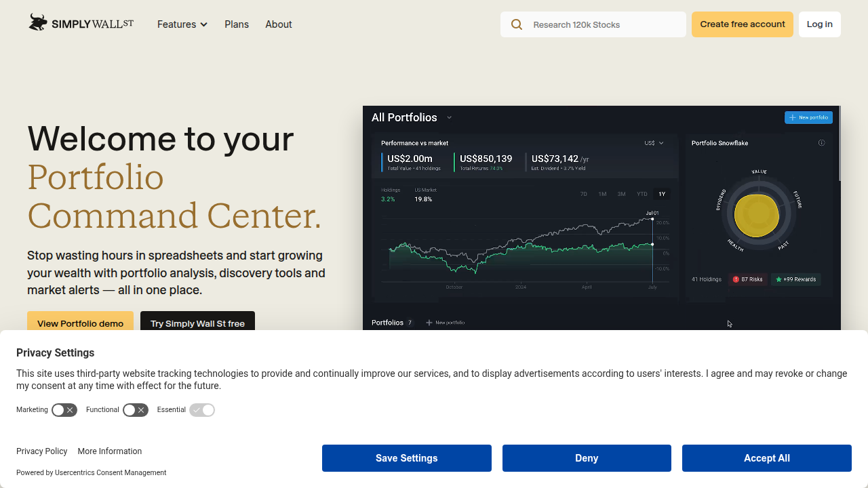Open the All Portfolios dropdown chevron

click(x=449, y=117)
